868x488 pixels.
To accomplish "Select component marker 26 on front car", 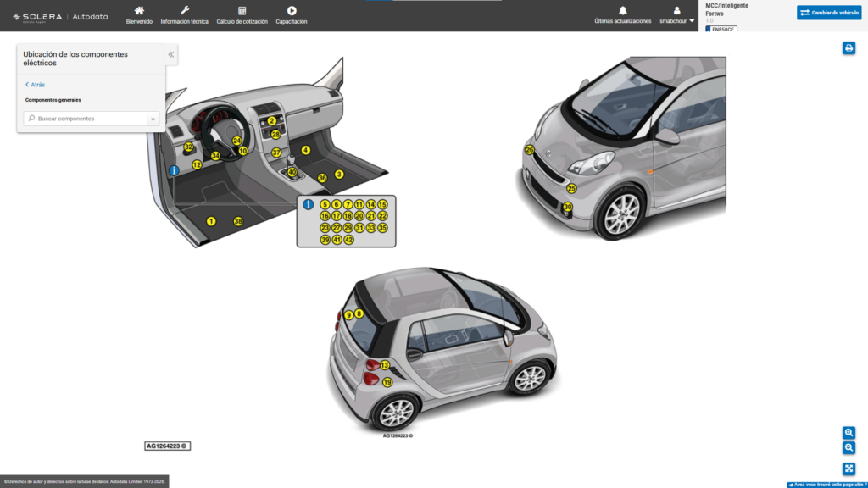I will pyautogui.click(x=529, y=150).
